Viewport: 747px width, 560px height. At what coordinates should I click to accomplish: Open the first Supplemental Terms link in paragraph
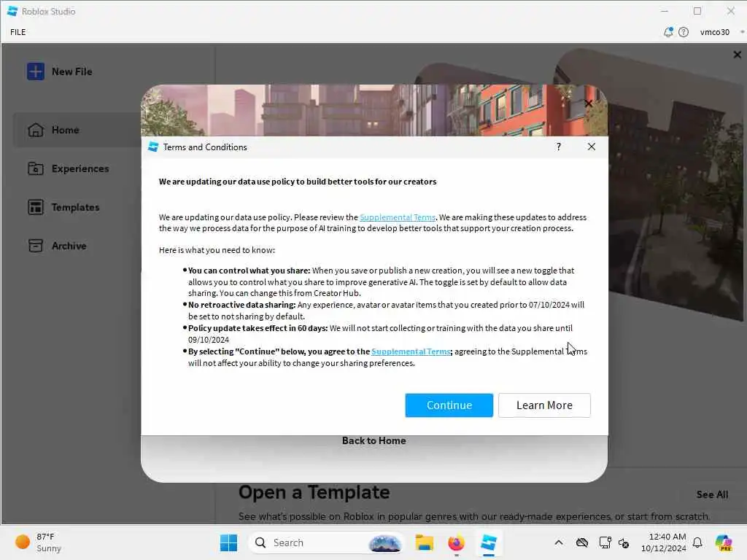(398, 217)
